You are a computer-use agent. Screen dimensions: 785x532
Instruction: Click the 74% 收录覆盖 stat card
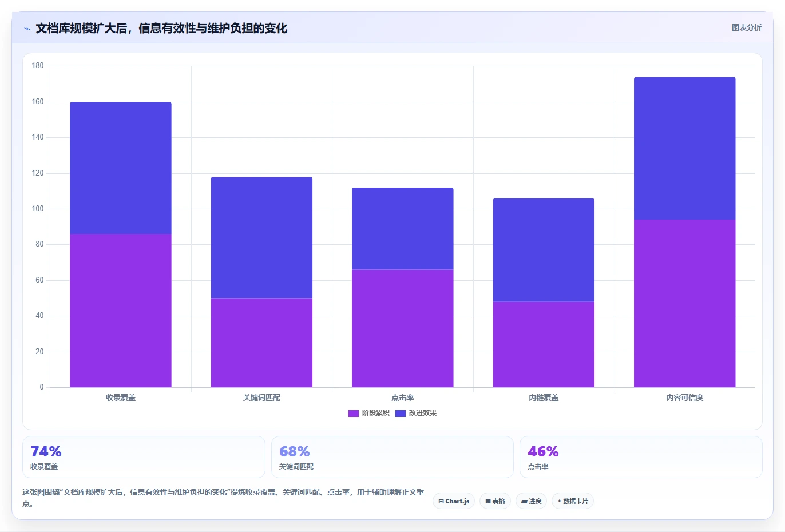tap(144, 457)
